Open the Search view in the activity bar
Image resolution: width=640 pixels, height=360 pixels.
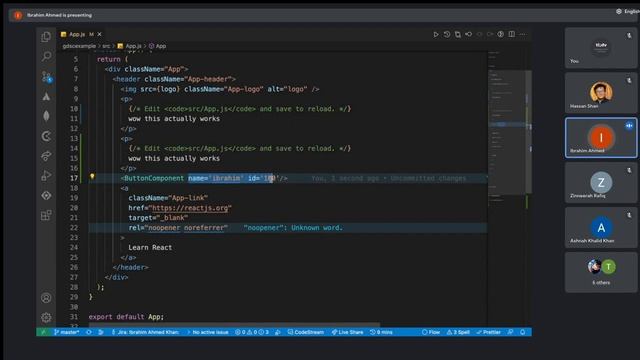point(46,56)
